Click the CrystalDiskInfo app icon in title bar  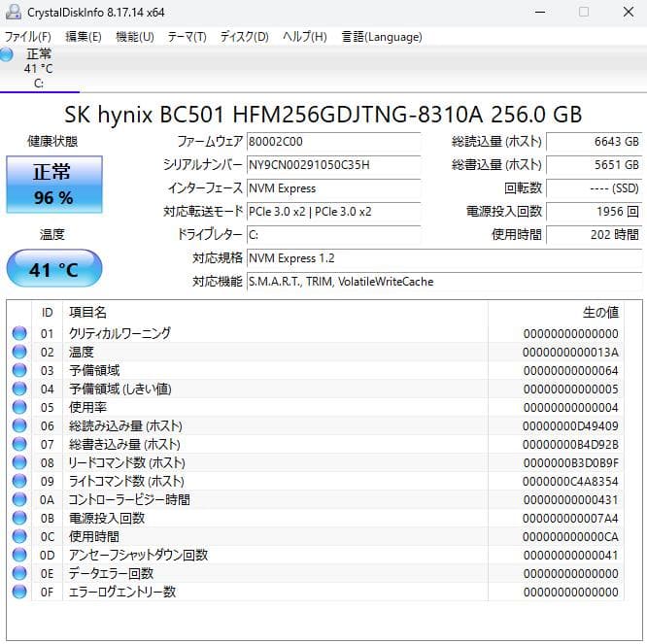pos(14,12)
